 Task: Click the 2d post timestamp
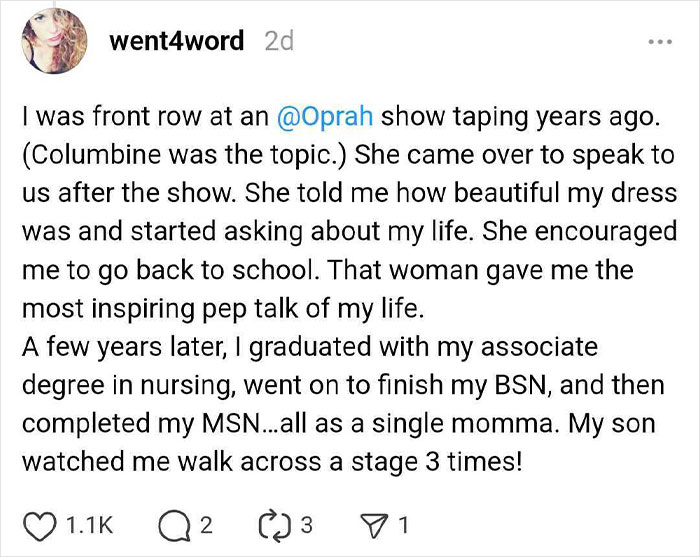point(277,42)
